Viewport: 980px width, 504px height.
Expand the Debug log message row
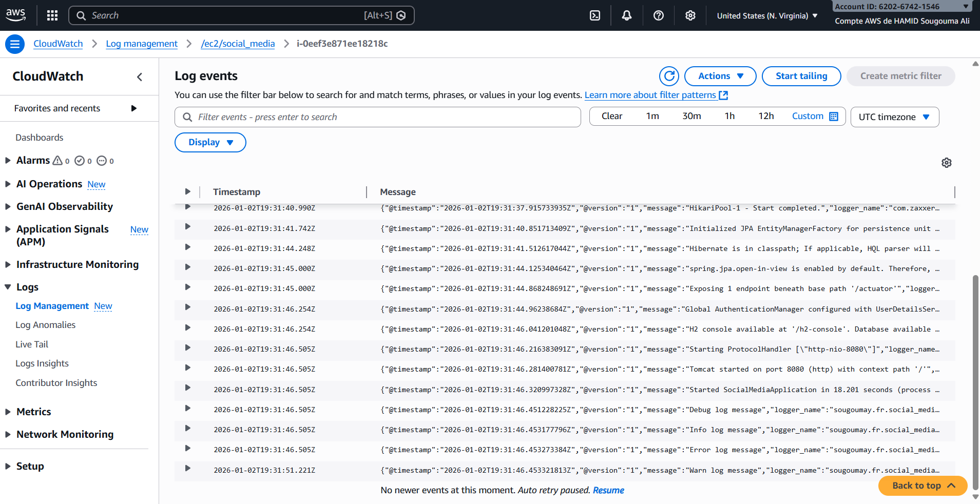click(x=187, y=408)
